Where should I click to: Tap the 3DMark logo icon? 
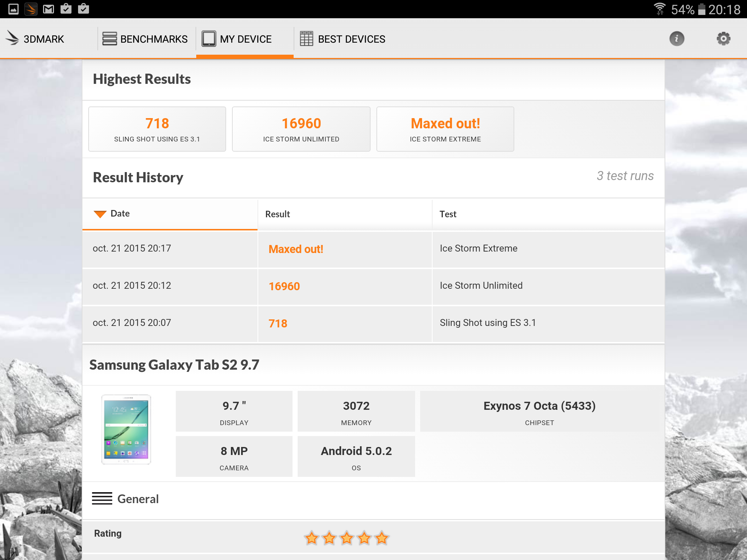pos(12,38)
